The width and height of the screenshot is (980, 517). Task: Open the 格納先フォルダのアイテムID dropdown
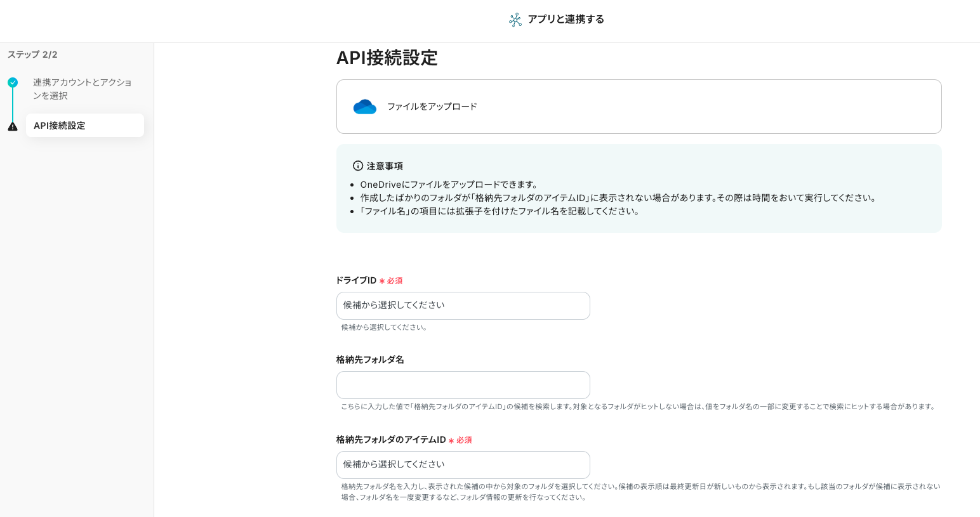tap(463, 465)
